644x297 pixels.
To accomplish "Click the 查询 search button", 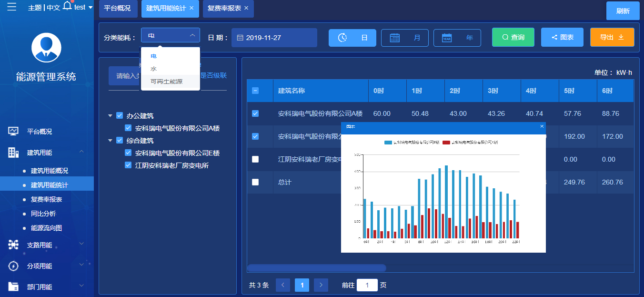I will [513, 37].
